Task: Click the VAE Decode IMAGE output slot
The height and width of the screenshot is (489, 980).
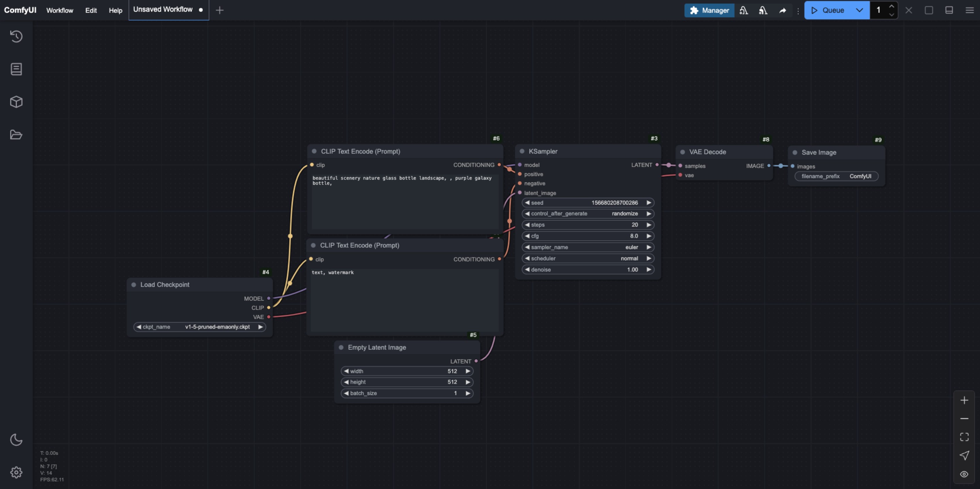Action: click(769, 166)
